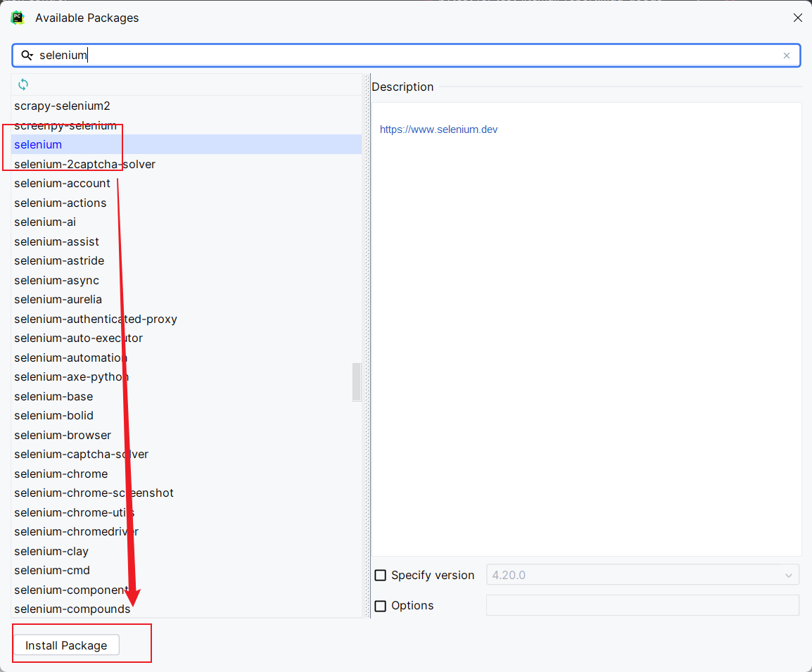This screenshot has height=672, width=812.
Task: Select the selenium-ai package
Action: coord(186,222)
